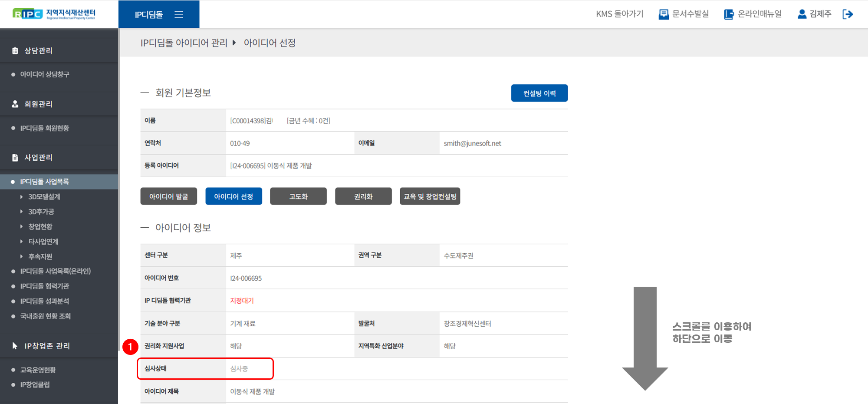Click the IPC디딤돌 아이디어 관리 breadcrumb
Screen dimensions: 868x404
[x=184, y=43]
